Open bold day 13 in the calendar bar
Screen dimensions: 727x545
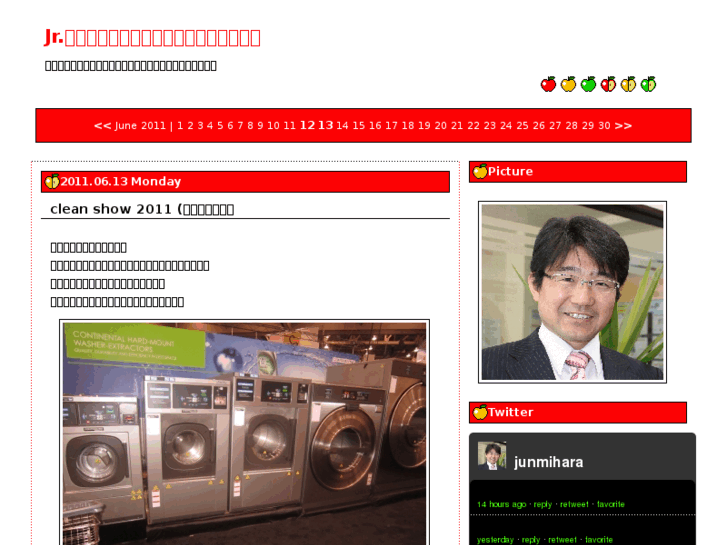click(325, 125)
